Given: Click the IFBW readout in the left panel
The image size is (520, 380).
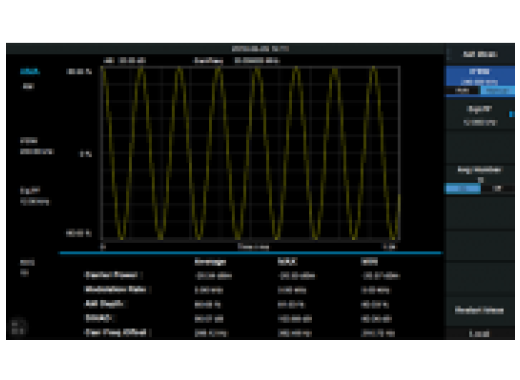Looking at the screenshot, I should pyautogui.click(x=37, y=146).
